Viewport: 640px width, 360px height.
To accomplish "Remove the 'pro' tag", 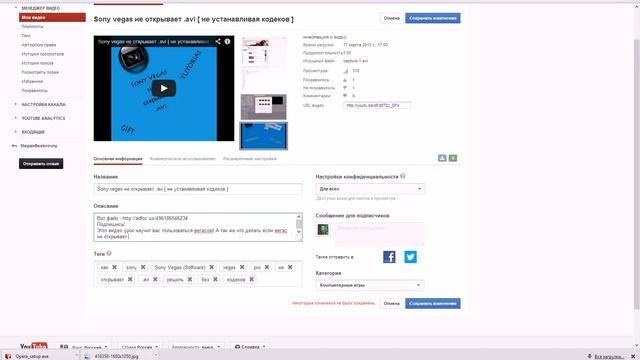I will tap(267, 267).
